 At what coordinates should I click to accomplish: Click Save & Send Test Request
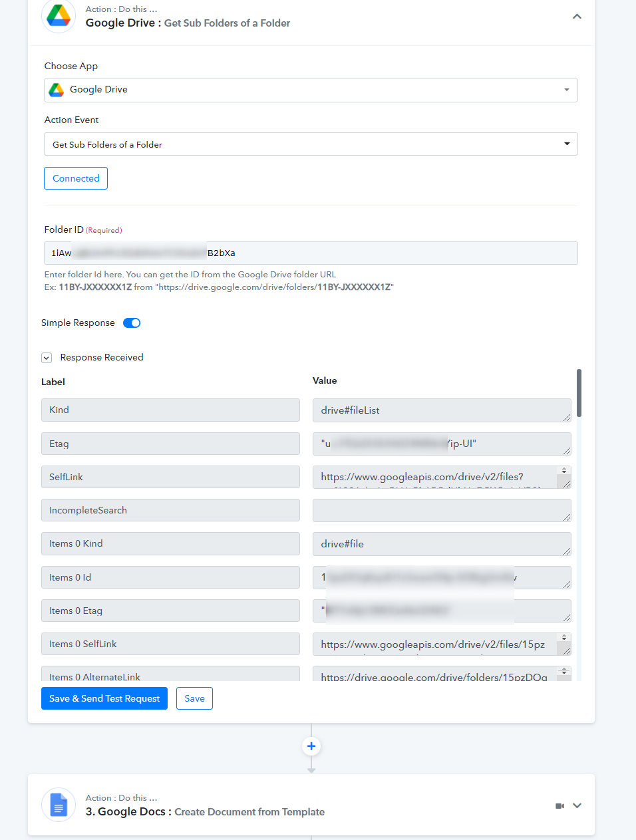click(104, 698)
